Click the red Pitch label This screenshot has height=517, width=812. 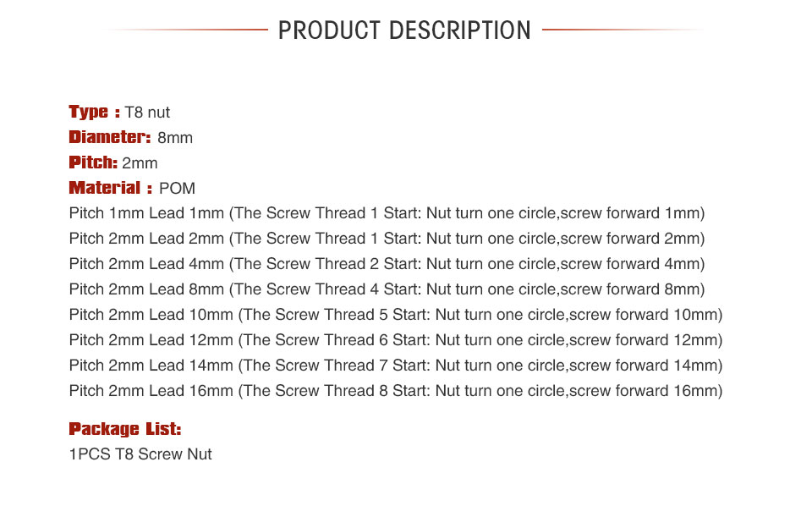[93, 162]
